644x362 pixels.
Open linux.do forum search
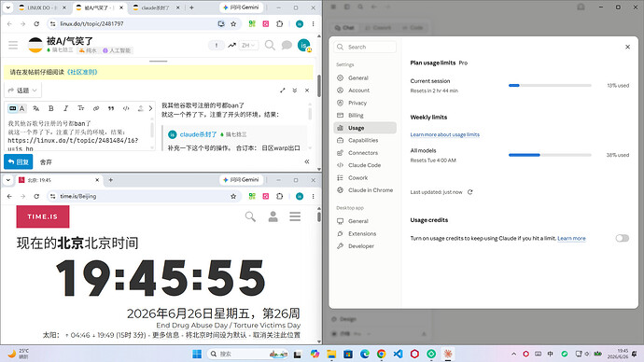click(x=270, y=45)
